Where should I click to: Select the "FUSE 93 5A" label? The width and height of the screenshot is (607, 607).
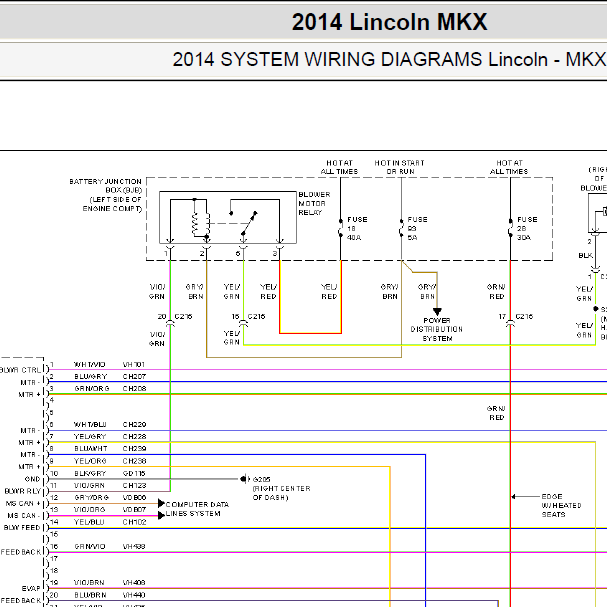(417, 228)
